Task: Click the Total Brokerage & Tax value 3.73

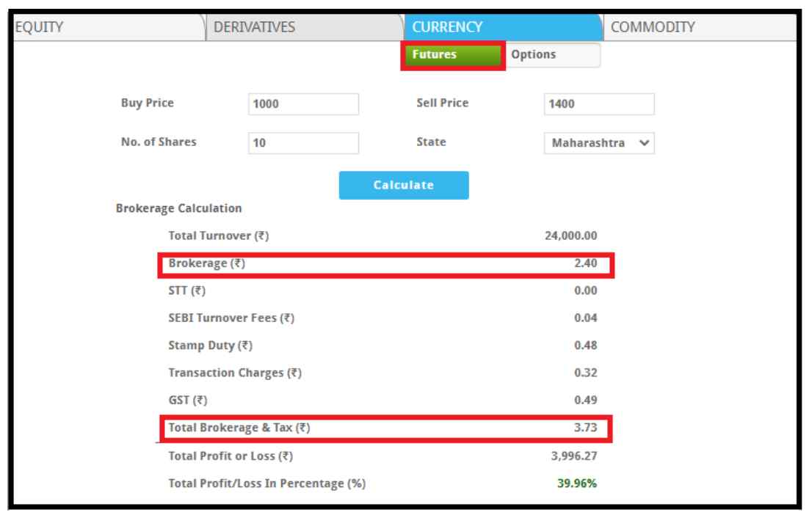Action: tap(585, 428)
